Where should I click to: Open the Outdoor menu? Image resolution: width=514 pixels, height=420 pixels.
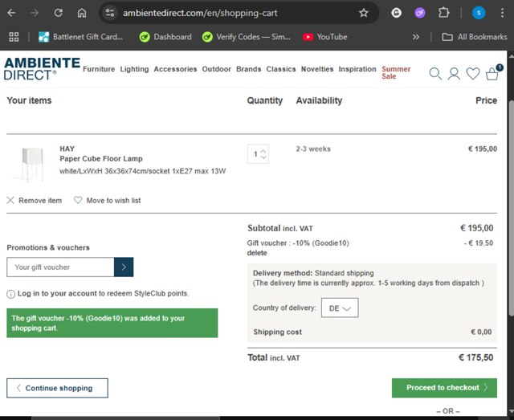click(216, 69)
